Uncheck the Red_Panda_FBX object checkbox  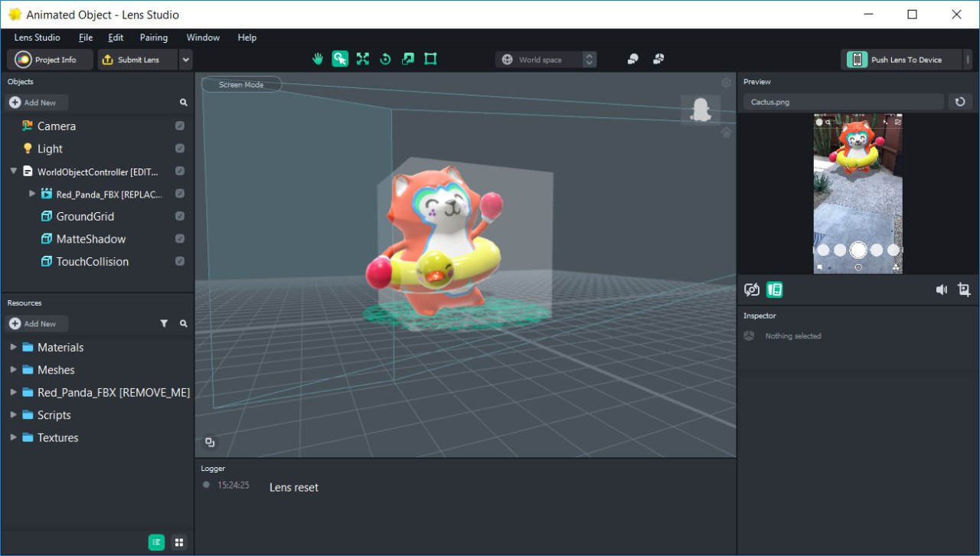[x=180, y=194]
